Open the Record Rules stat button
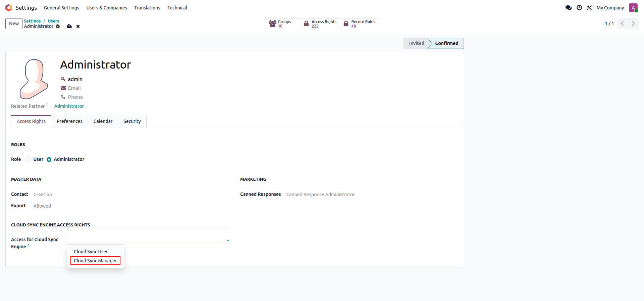Image resolution: width=644 pixels, height=301 pixels. pyautogui.click(x=359, y=24)
